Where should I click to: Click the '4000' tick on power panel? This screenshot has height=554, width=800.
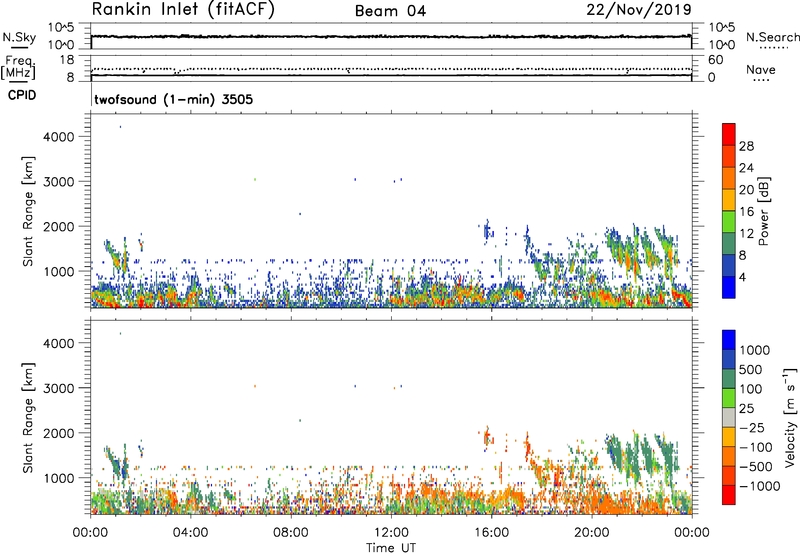click(x=58, y=137)
